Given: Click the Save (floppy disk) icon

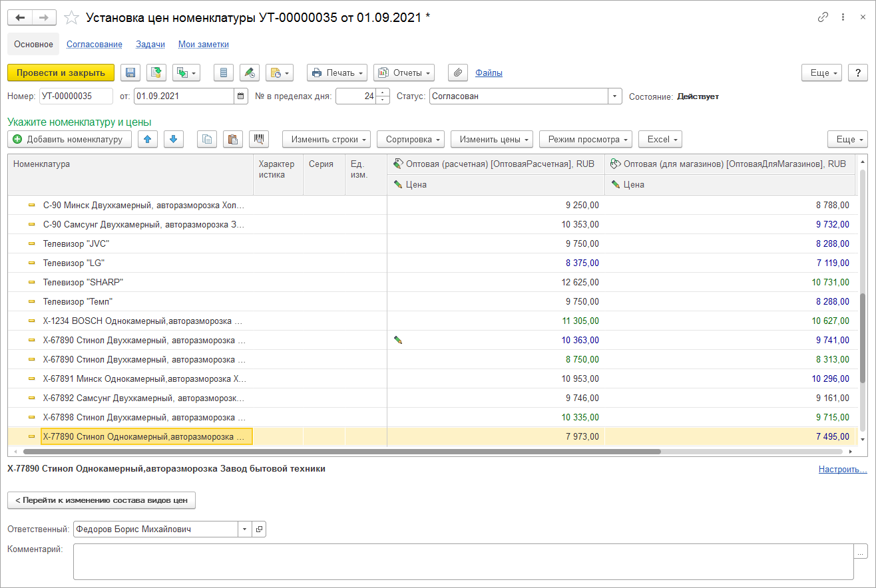Looking at the screenshot, I should click(130, 73).
